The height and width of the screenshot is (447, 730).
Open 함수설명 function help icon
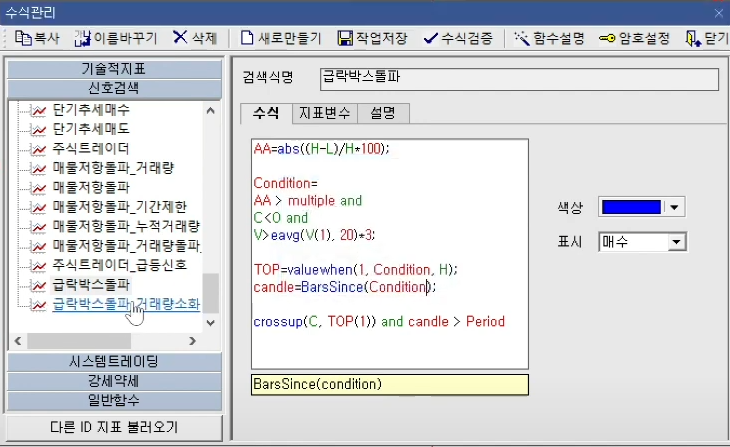(x=521, y=38)
